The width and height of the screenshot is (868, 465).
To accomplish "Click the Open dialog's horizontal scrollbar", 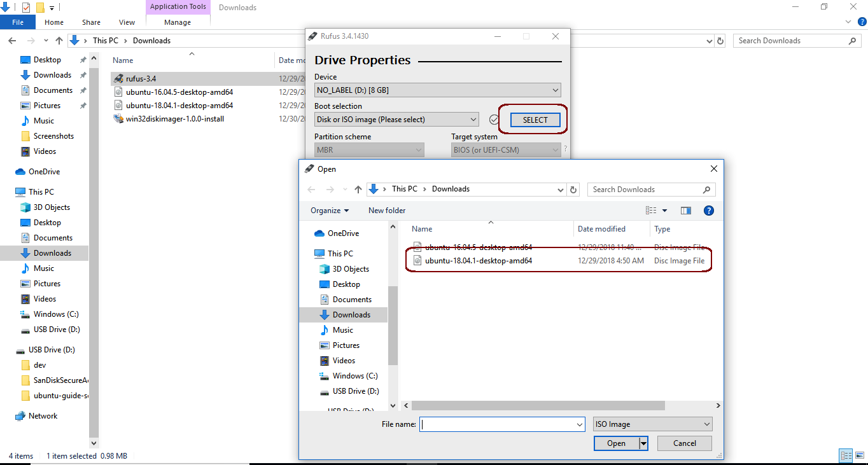I will click(538, 405).
